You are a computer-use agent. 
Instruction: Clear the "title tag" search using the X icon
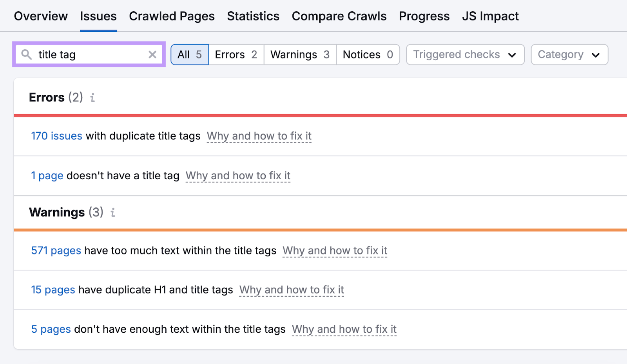152,54
